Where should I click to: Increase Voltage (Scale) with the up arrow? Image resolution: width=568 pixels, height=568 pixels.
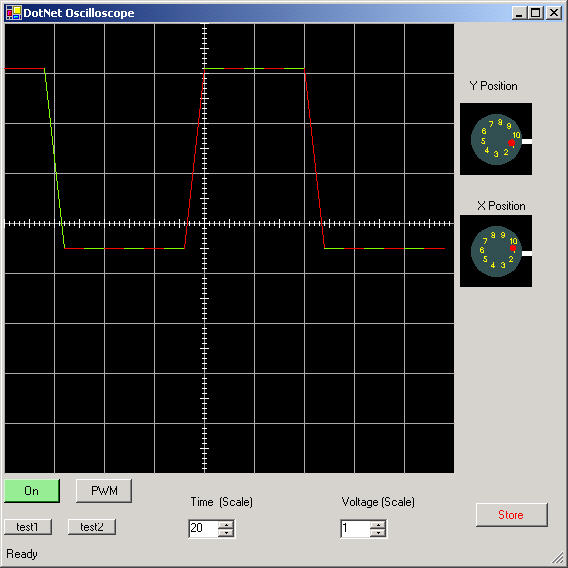[379, 525]
